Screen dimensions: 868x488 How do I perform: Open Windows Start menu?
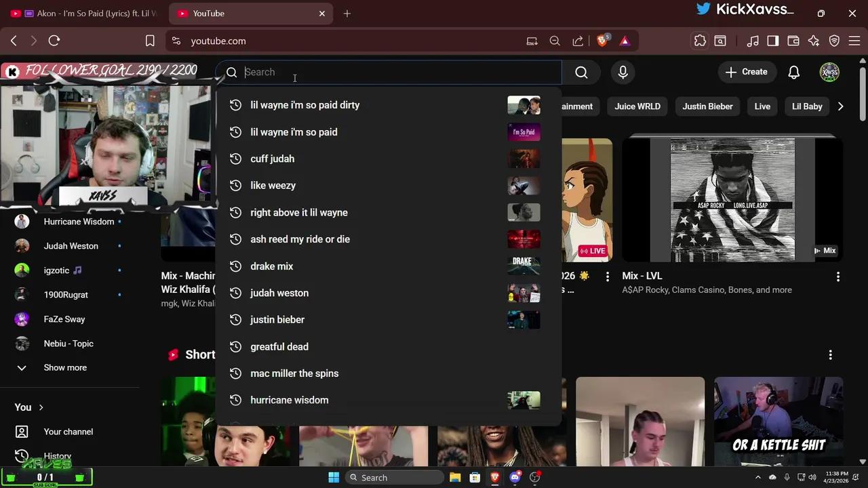(334, 478)
